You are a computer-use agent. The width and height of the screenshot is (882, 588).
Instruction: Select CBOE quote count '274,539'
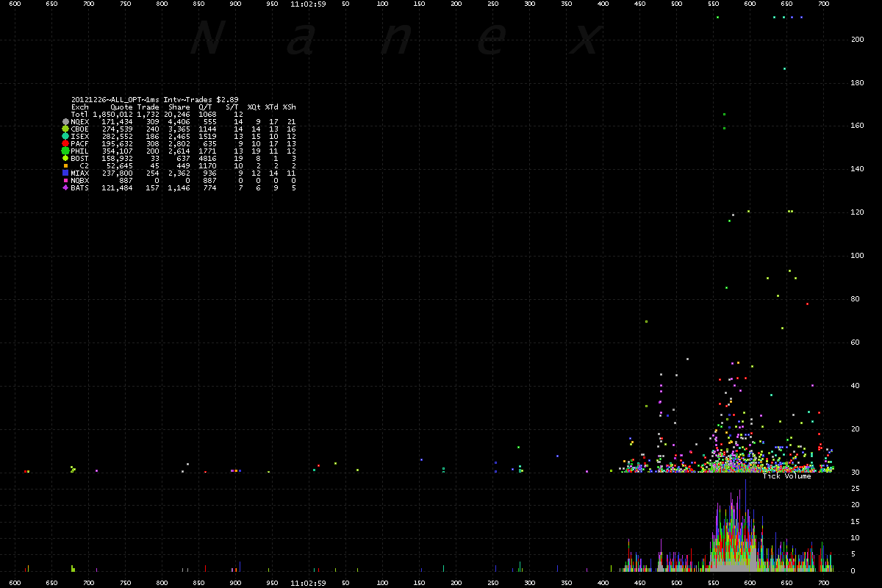117,129
